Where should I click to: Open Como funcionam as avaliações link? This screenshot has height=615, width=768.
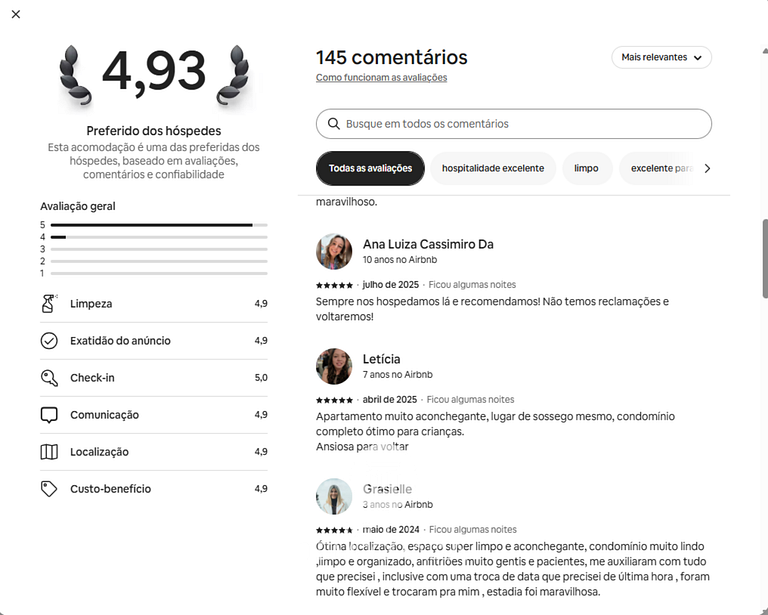[381, 78]
